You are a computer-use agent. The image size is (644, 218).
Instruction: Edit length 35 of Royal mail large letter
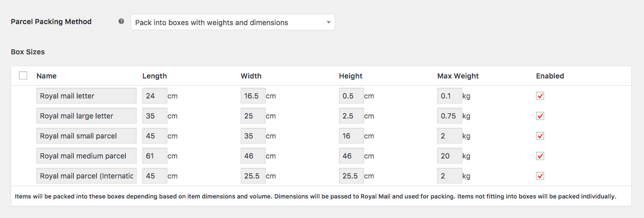pyautogui.click(x=155, y=116)
